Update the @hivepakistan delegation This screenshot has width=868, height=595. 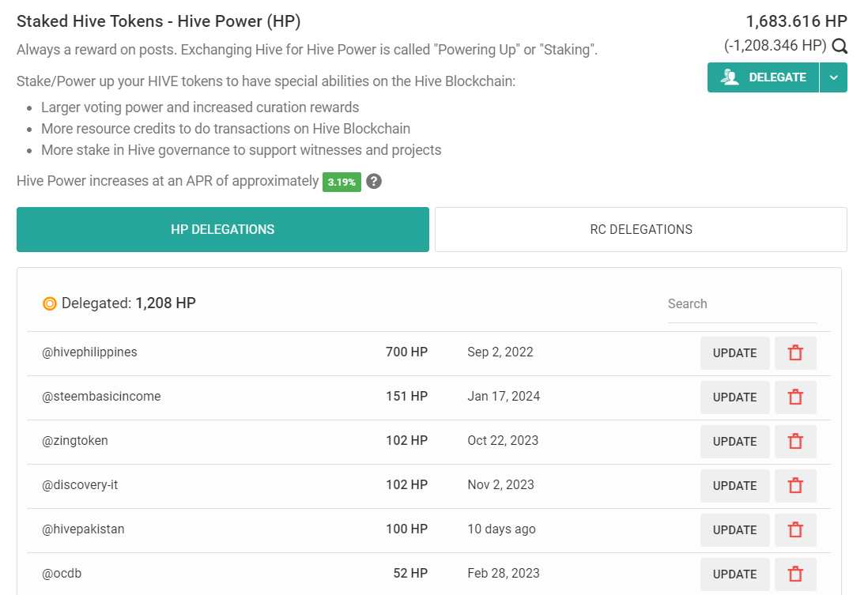tap(734, 530)
